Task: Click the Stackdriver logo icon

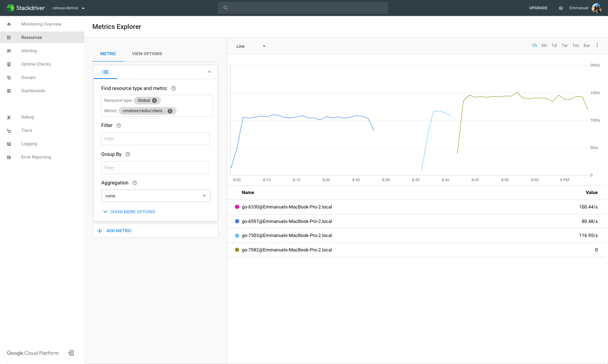Action: (10, 8)
